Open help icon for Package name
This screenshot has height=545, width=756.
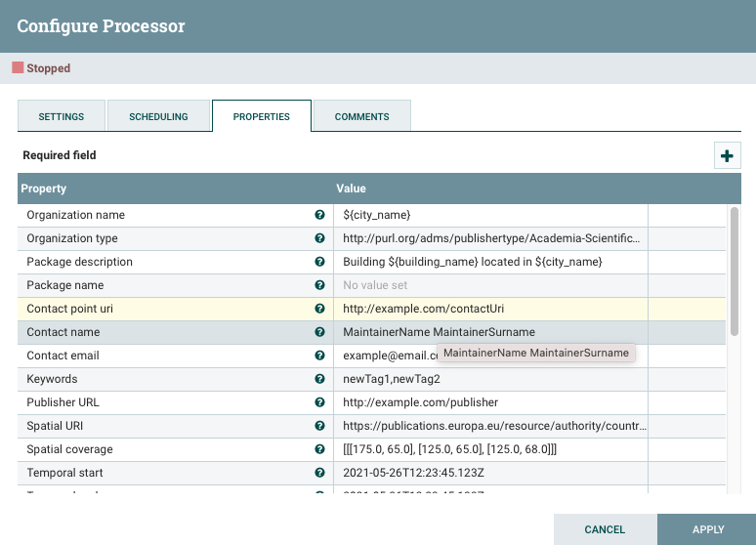click(x=319, y=285)
